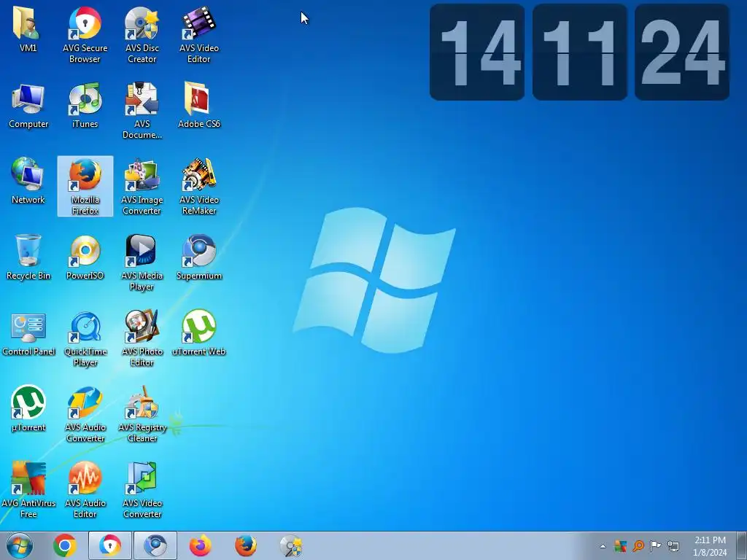Select the AVG Secure Browser desktop shortcut
The height and width of the screenshot is (560, 747).
pyautogui.click(x=85, y=35)
